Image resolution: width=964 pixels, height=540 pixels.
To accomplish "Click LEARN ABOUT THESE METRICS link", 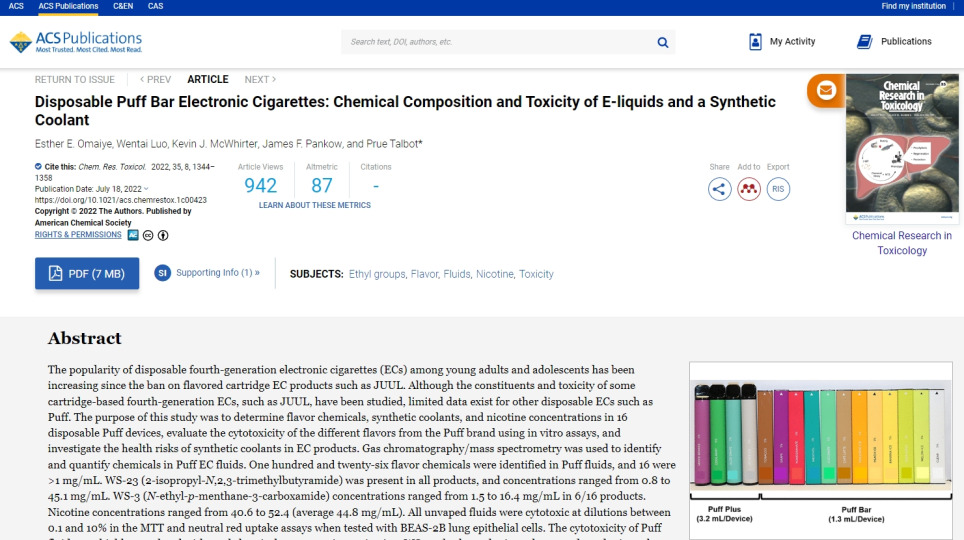I will (315, 205).
